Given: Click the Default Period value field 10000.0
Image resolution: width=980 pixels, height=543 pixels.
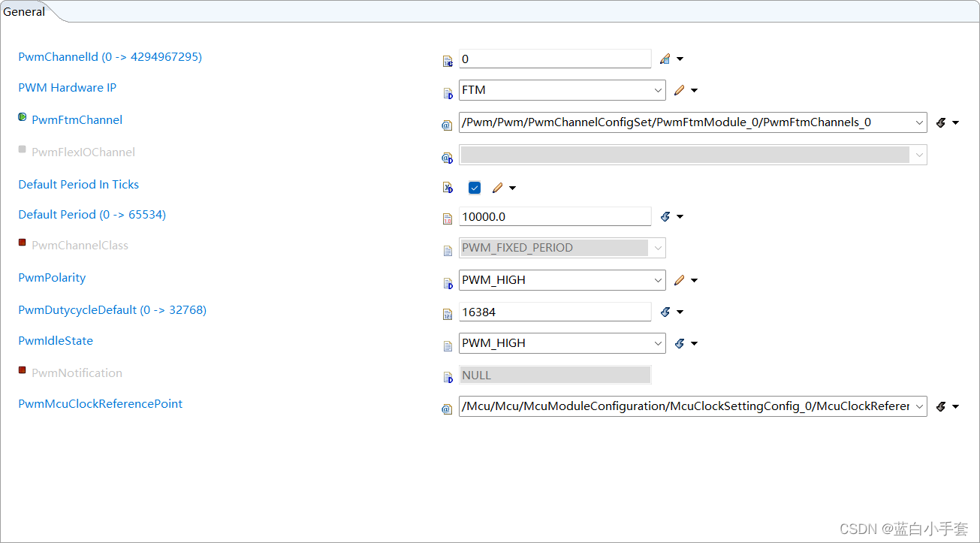Looking at the screenshot, I should (x=555, y=216).
